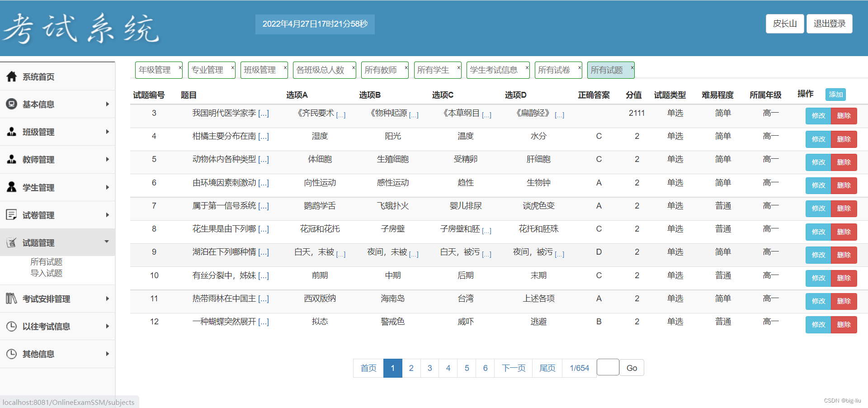This screenshot has width=868, height=408.
Task: Expand the 考试安排管理 menu arrow
Action: [107, 299]
